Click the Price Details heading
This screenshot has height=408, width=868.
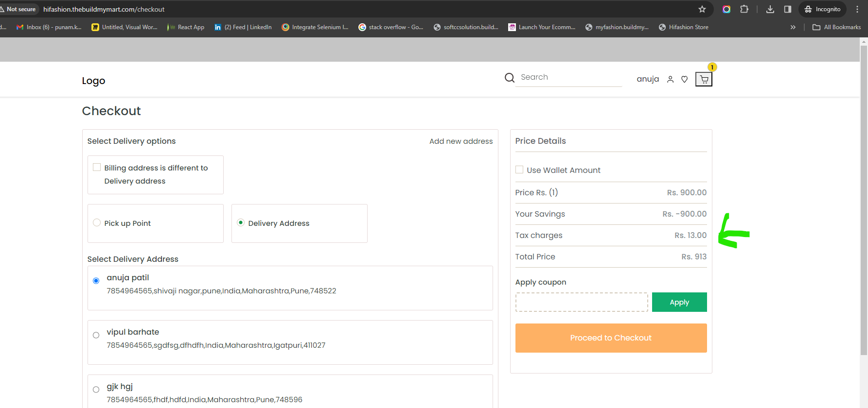click(540, 141)
